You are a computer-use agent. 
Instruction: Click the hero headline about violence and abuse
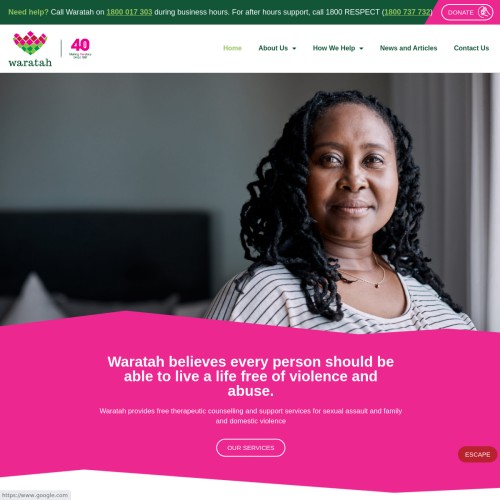tap(251, 376)
